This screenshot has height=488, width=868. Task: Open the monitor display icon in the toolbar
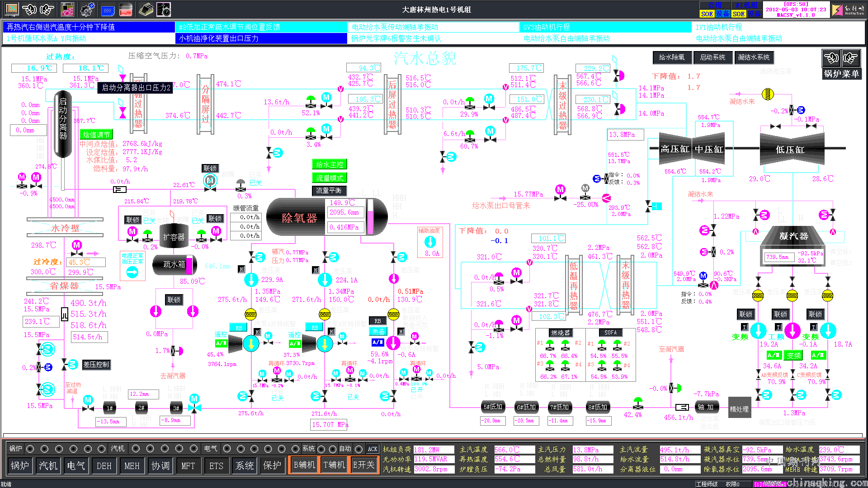pyautogui.click(x=11, y=9)
